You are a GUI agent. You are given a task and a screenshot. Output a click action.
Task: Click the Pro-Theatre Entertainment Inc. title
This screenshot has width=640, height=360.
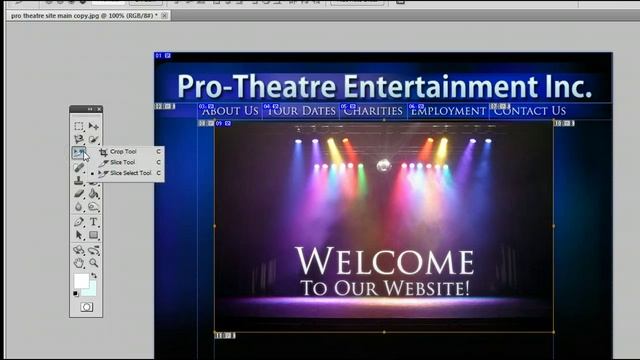(384, 86)
